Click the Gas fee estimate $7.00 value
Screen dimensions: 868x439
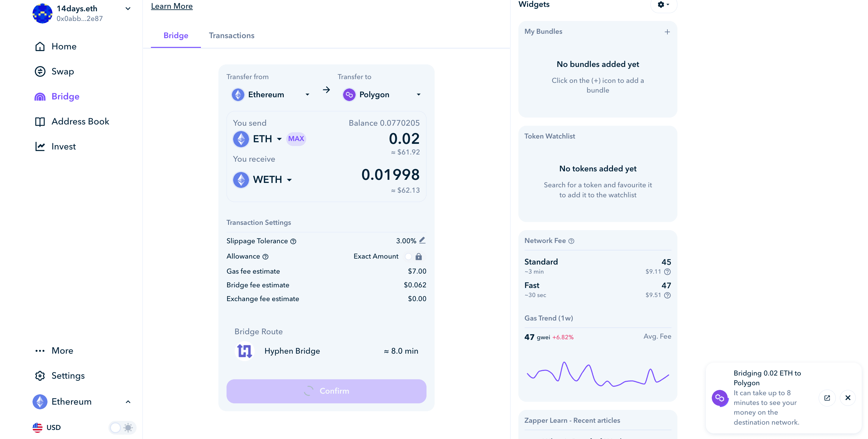pos(417,271)
